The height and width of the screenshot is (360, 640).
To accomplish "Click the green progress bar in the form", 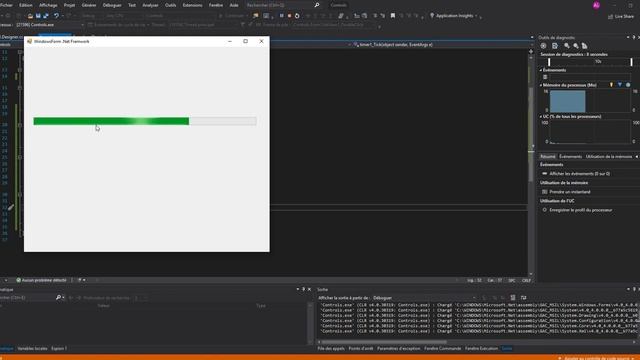I will [x=145, y=121].
